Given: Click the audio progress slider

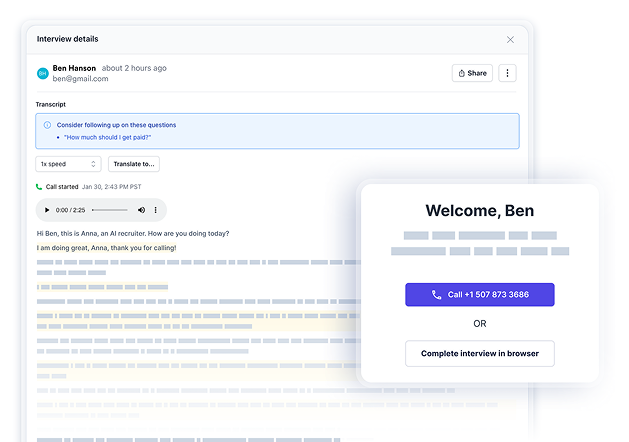Looking at the screenshot, I should coord(110,210).
